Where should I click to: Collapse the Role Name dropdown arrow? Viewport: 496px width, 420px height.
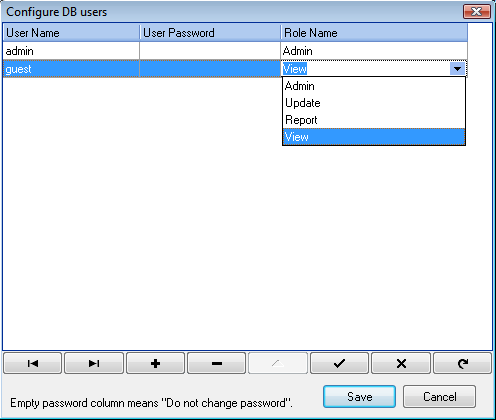pyautogui.click(x=457, y=69)
